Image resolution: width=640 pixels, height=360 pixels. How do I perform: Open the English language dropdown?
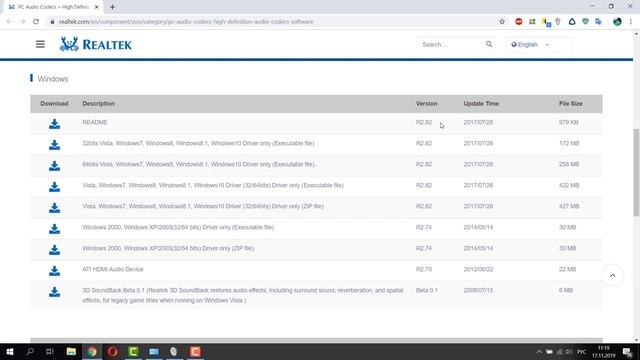point(539,44)
